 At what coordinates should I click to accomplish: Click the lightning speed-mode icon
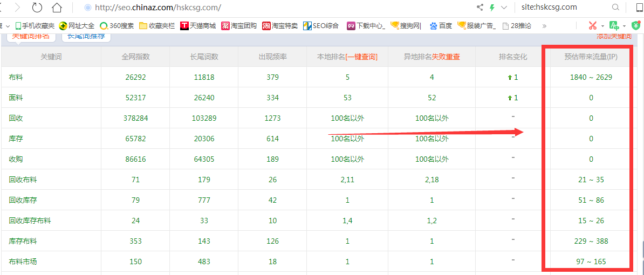coord(491,8)
